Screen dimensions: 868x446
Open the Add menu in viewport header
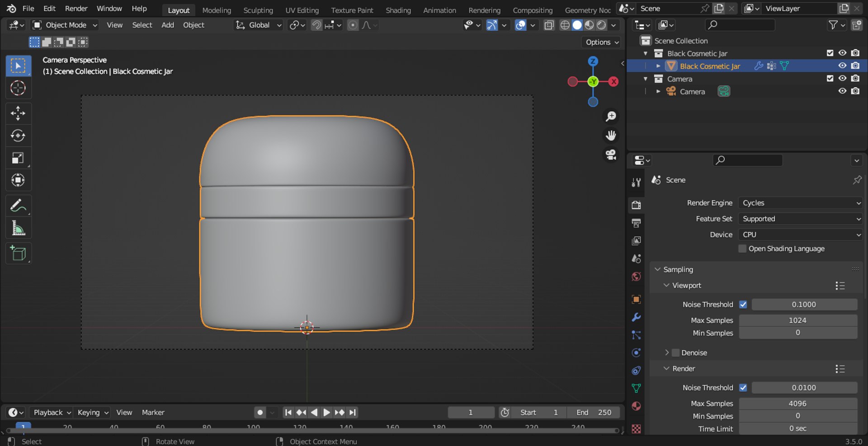tap(167, 25)
